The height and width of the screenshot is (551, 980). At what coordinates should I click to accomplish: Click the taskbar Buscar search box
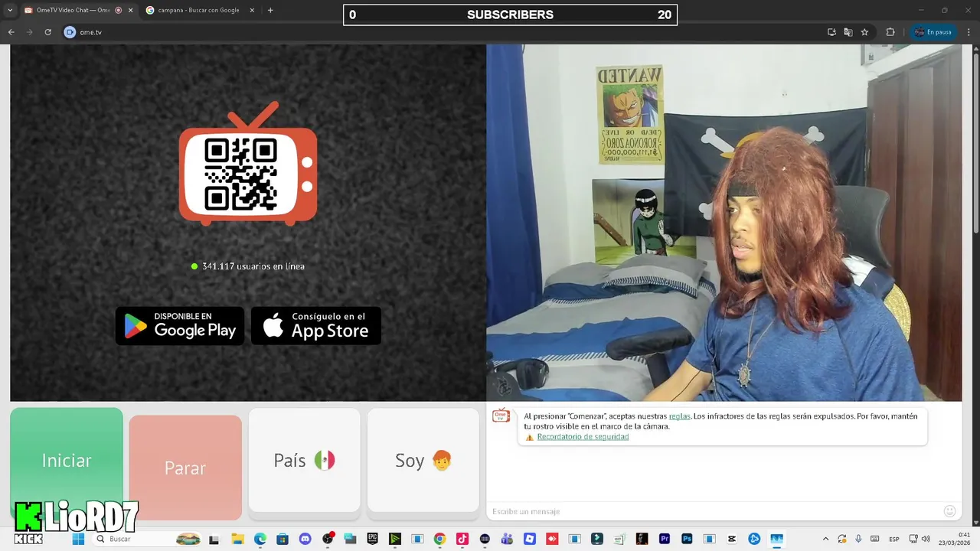click(148, 539)
